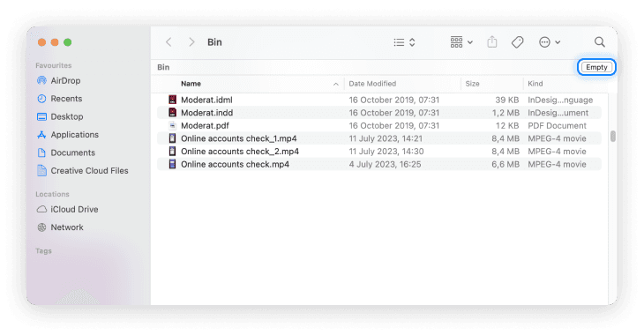The height and width of the screenshot is (335, 644).
Task: Select Online accounts check_1.mp4 file icon
Action: (173, 138)
